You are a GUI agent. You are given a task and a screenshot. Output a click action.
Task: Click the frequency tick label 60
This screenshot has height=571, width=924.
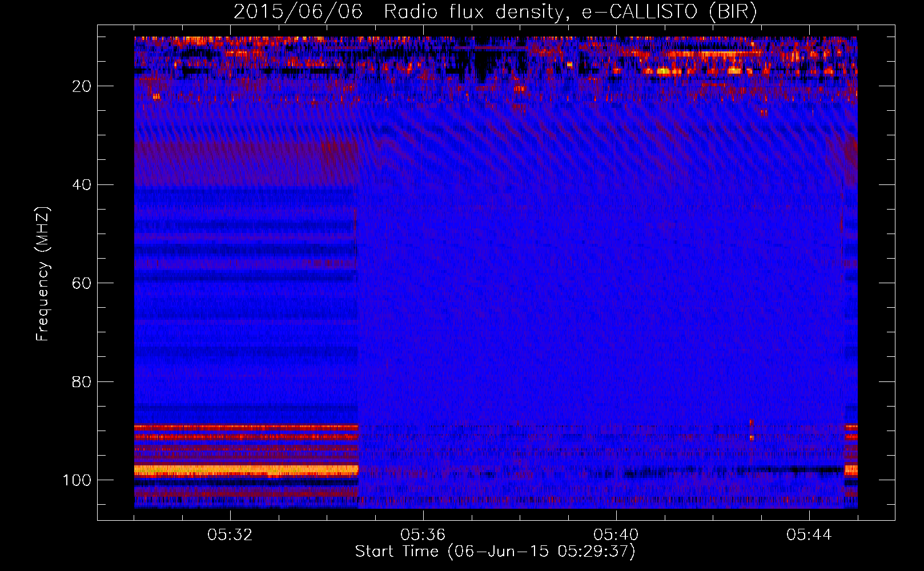coord(81,283)
